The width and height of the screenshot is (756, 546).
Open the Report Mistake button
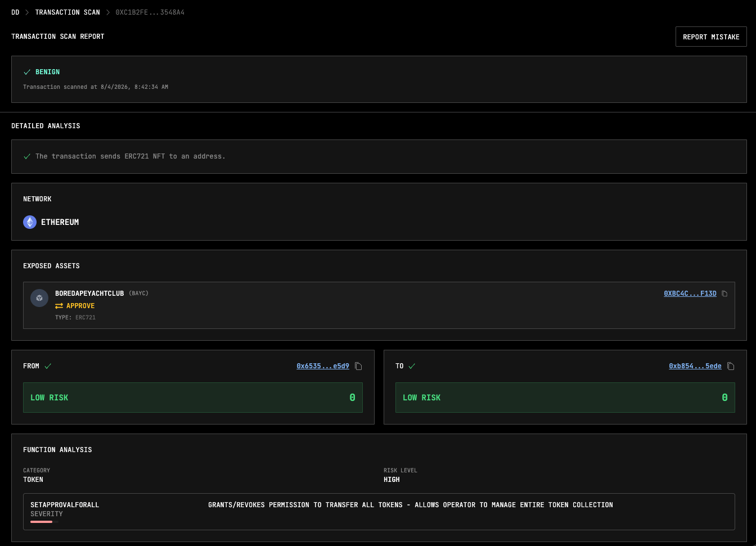tap(711, 37)
